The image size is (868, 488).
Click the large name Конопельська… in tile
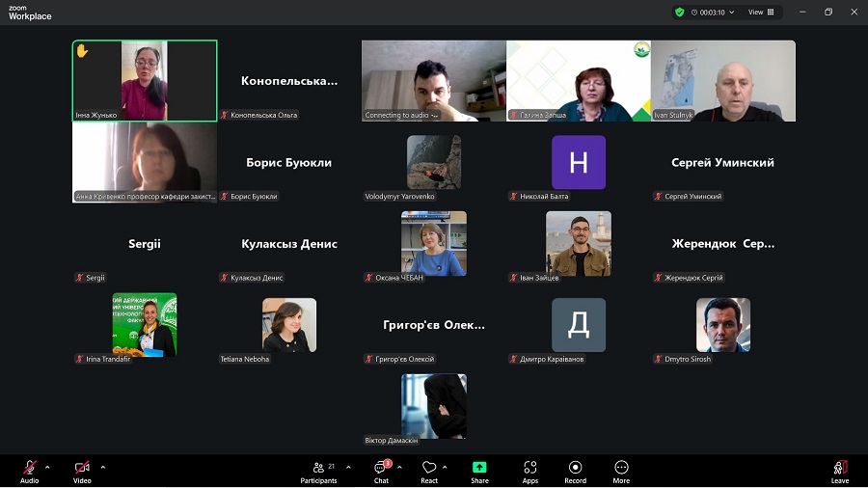click(x=289, y=81)
